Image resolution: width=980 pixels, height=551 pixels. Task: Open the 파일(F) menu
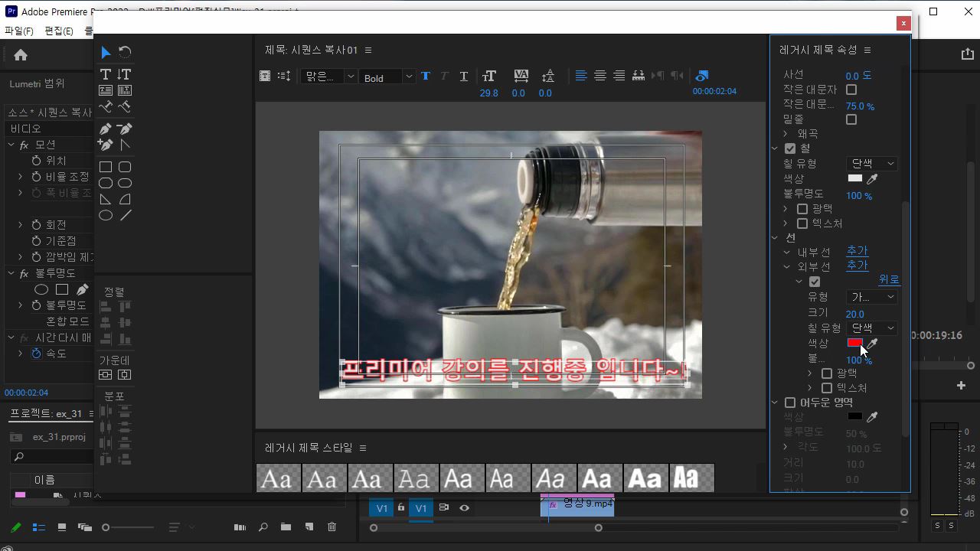[x=19, y=31]
